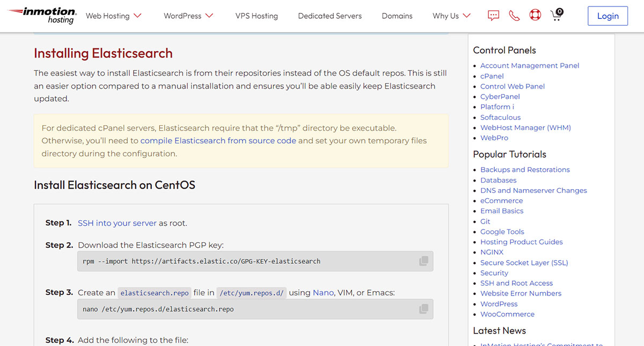Go to Email Basics tutorials
Viewport: 644px width, 346px height.
[x=502, y=211]
